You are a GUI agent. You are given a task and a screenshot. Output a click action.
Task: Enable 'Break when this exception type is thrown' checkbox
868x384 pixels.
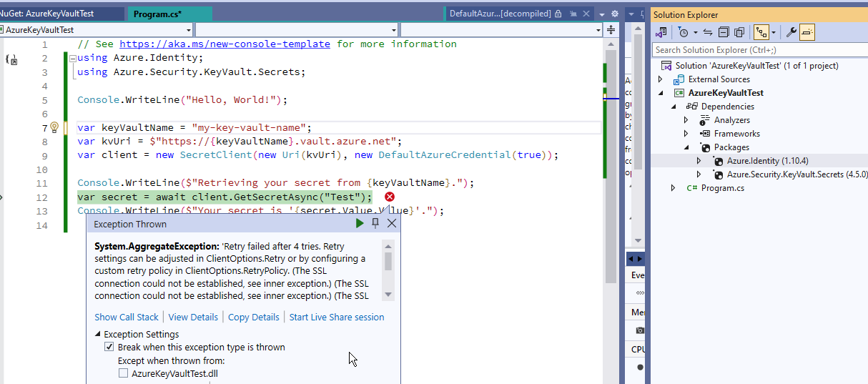tap(109, 348)
